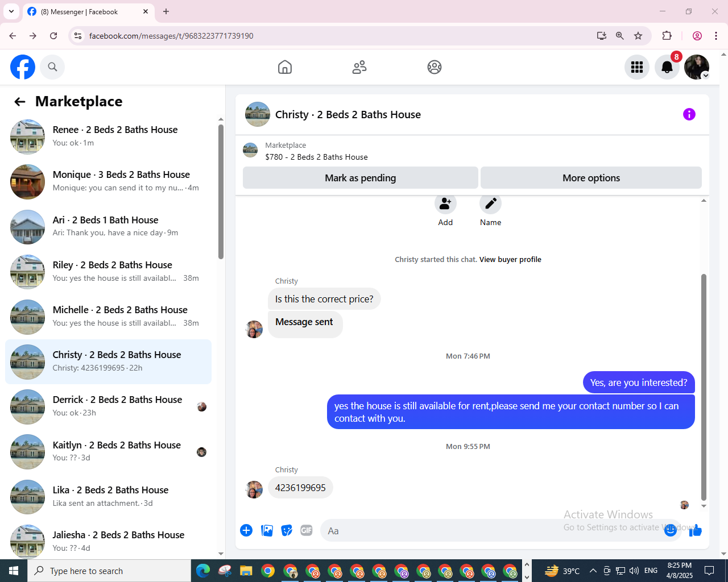Click Christy's avatar beside phone number message
728x582 pixels.
click(x=254, y=489)
